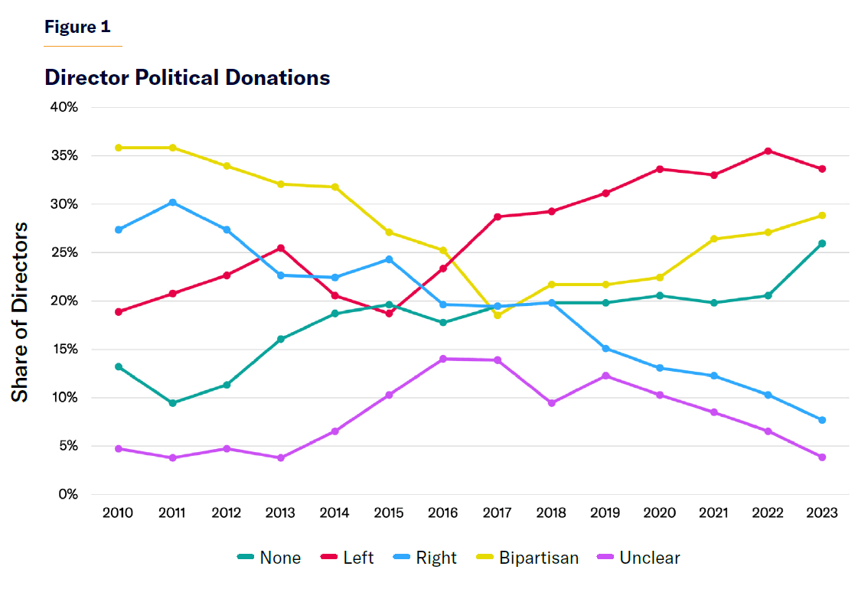Select the Bipartisan data point for 2010
Screen dimensions: 868x589
click(118, 148)
